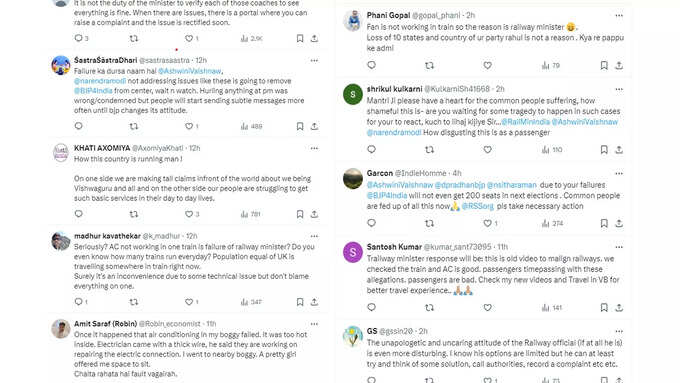The width and height of the screenshot is (680, 383).
Task: Share Santosh Kumar's tweet
Action: [x=619, y=307]
